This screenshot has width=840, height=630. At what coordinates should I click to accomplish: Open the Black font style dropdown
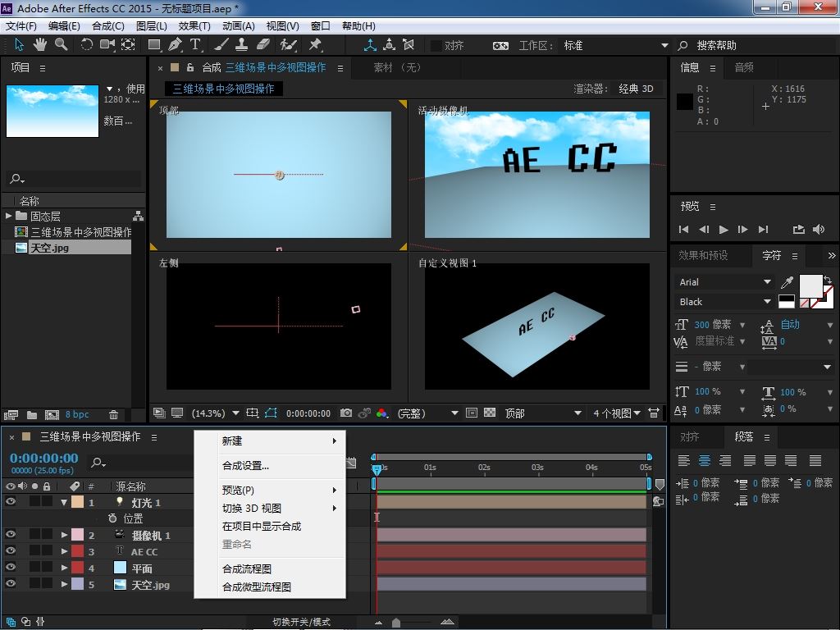[x=725, y=302]
